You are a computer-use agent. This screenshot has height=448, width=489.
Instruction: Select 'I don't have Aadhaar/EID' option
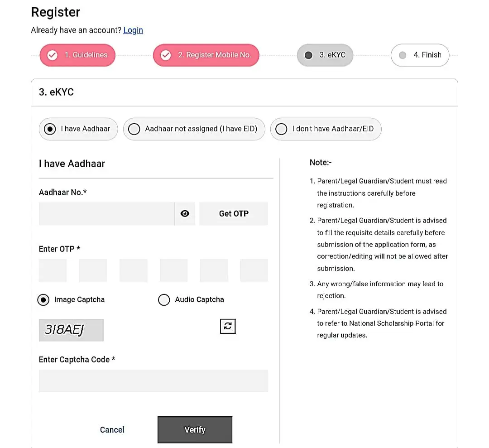[x=281, y=129]
